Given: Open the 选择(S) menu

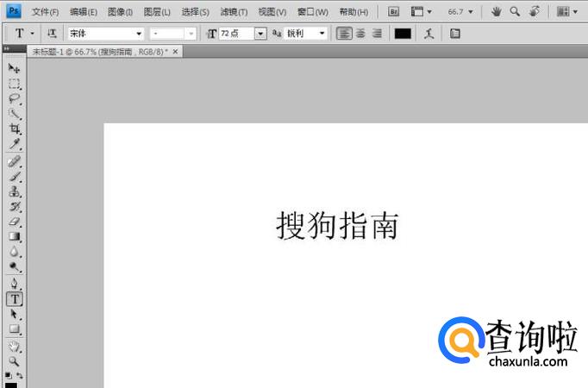Looking at the screenshot, I should [x=195, y=12].
